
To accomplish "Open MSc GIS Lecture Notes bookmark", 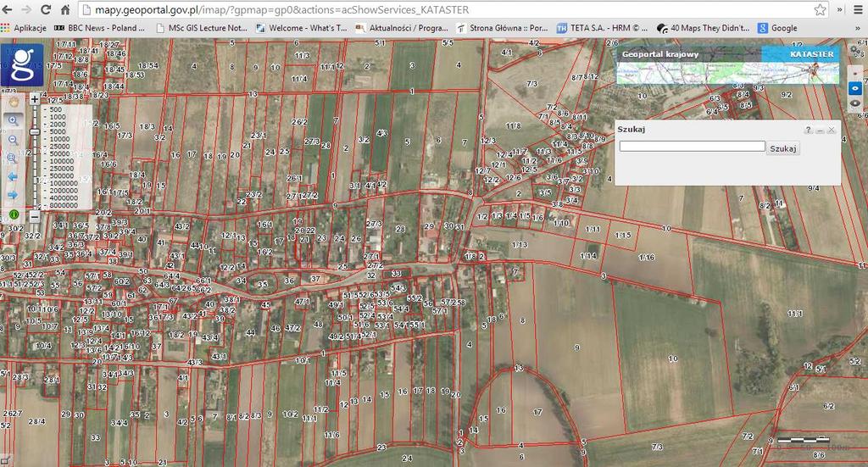I will (202, 28).
